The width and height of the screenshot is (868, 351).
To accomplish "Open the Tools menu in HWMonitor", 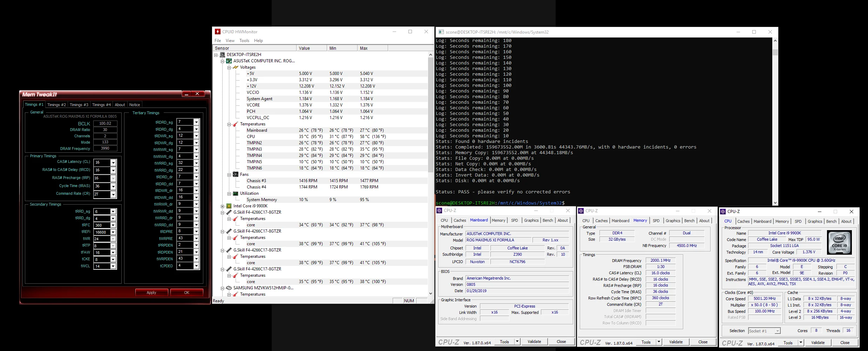I will tap(244, 41).
